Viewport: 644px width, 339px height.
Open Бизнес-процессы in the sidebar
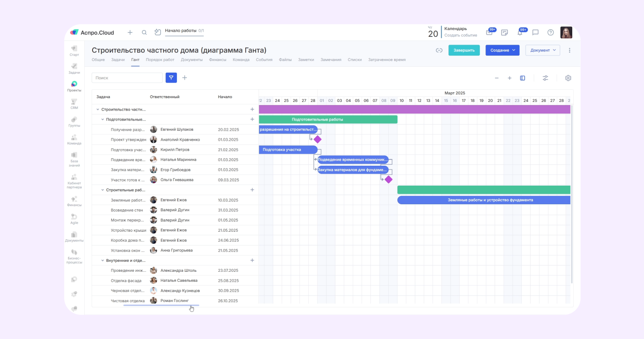pos(74,256)
